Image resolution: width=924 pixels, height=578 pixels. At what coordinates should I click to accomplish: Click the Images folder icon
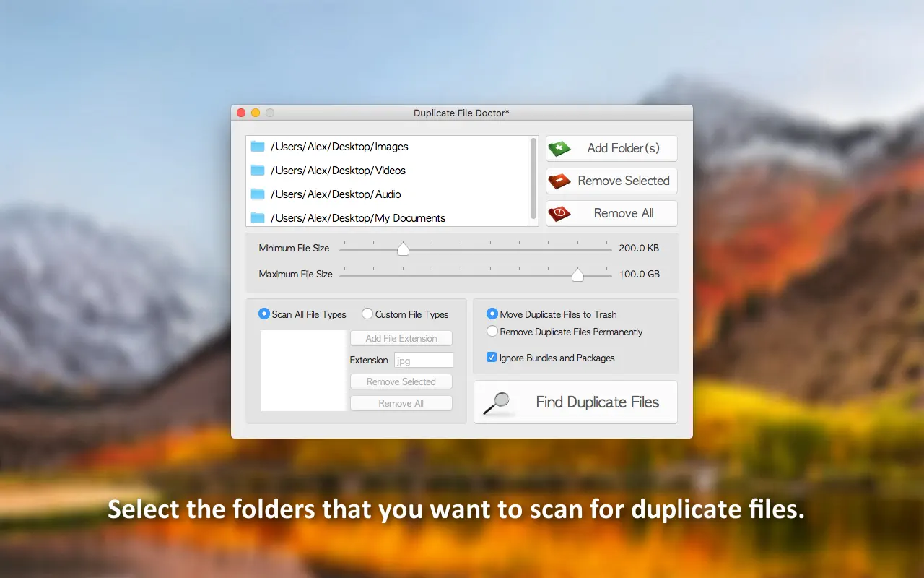pos(258,147)
